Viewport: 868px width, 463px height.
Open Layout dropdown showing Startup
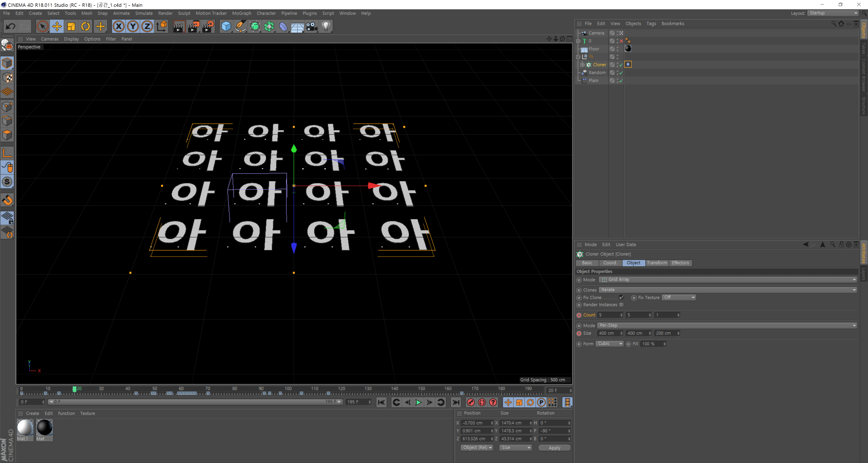pyautogui.click(x=833, y=13)
